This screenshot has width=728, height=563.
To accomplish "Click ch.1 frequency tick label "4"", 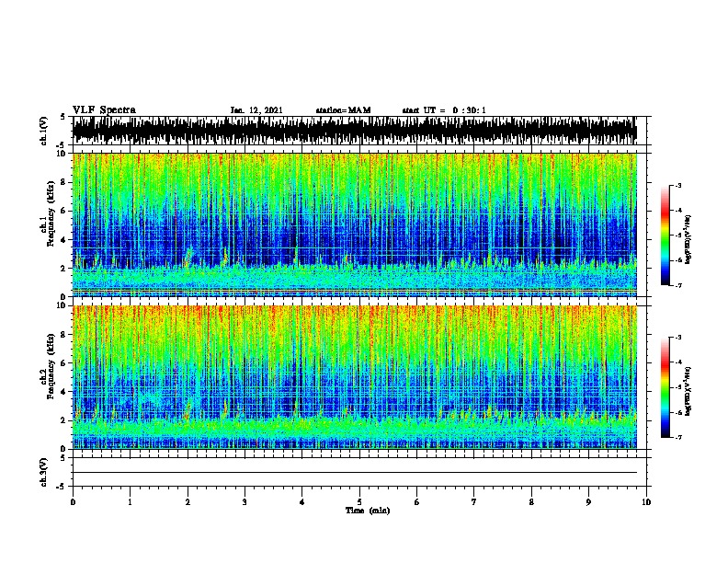I will pos(63,240).
